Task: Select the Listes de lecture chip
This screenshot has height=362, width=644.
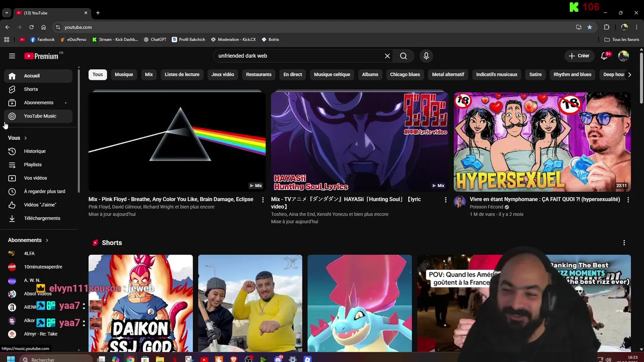Action: tap(182, 74)
